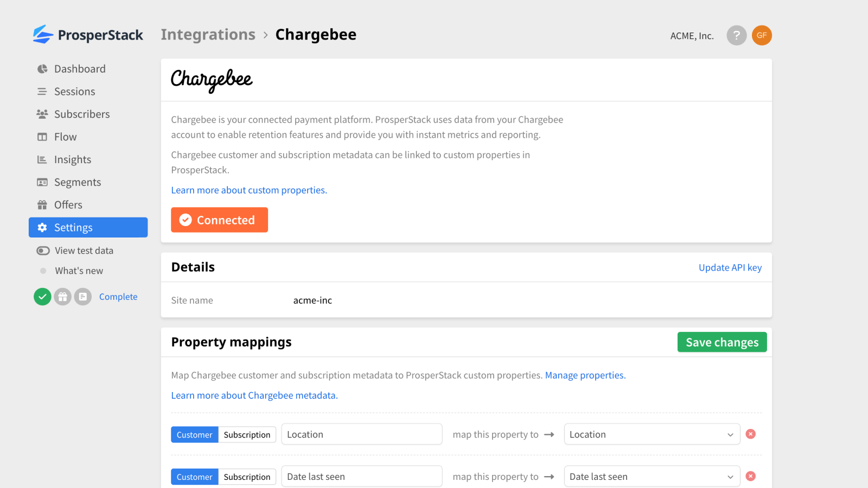Click the Save changes button
Viewport: 868px width, 488px height.
pos(722,342)
